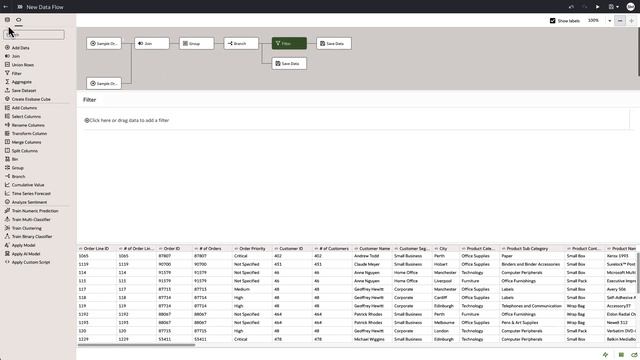Select the lower Save Data node
Image resolution: width=640 pixels, height=360 pixels.
pos(289,63)
